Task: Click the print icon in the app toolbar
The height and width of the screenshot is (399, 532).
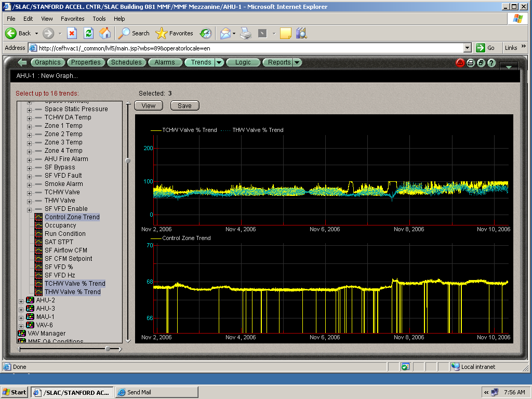Action: click(x=471, y=63)
